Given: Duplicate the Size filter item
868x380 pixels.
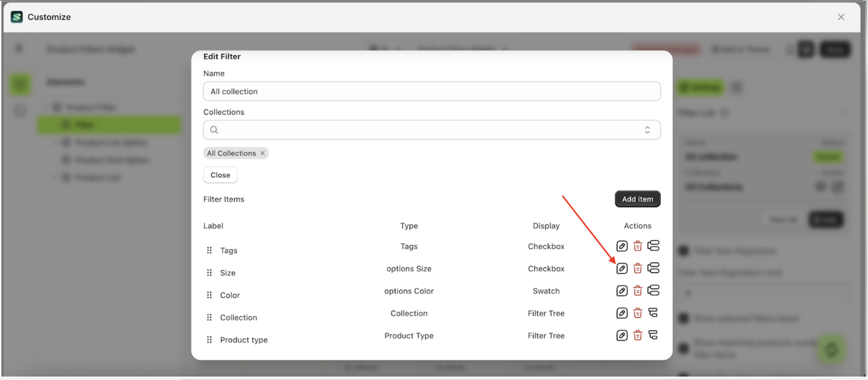Looking at the screenshot, I should [x=654, y=268].
